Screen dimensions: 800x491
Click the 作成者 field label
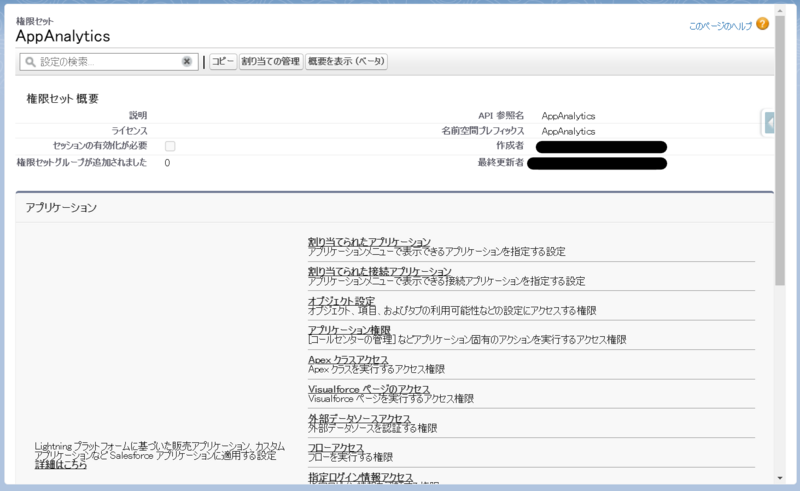(x=510, y=145)
